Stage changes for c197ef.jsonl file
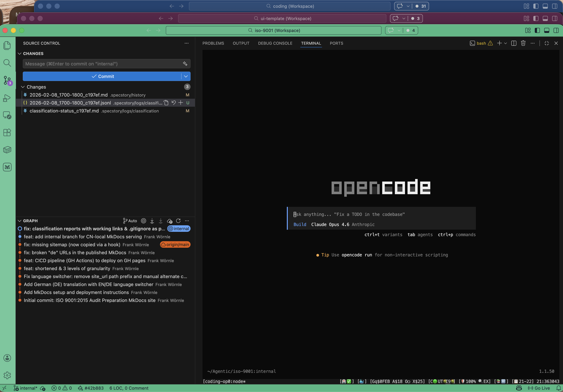The width and height of the screenshot is (563, 392). 181,103
